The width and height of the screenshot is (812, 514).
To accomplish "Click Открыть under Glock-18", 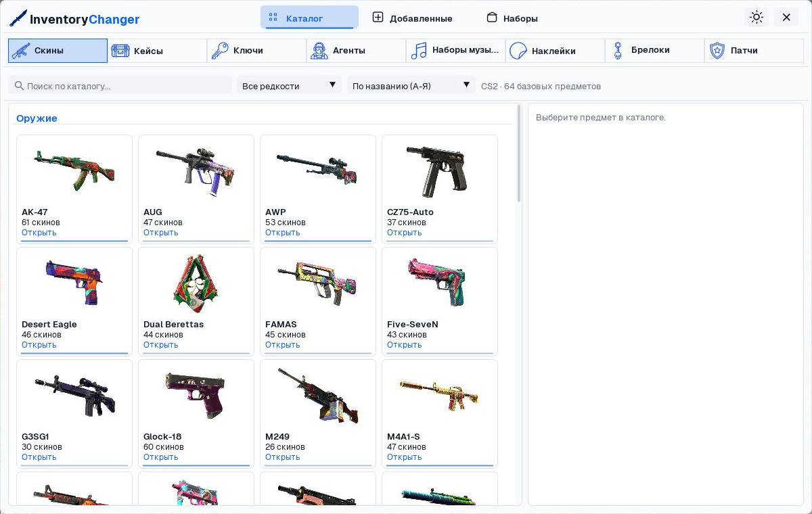I will click(160, 457).
